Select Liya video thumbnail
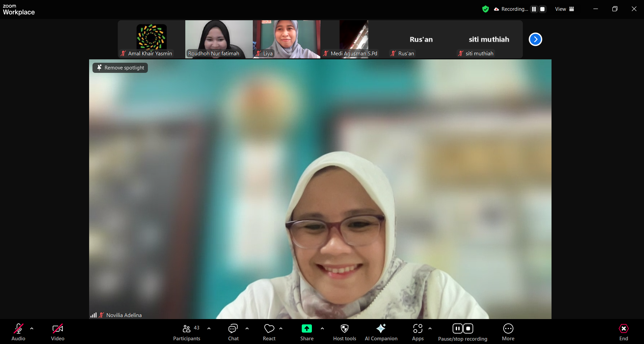The image size is (644, 344). click(287, 39)
